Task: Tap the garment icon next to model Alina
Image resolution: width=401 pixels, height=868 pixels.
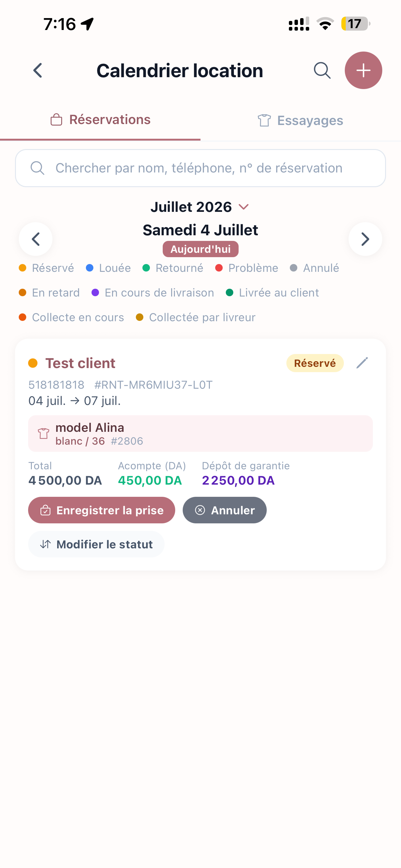Action: 43,433
